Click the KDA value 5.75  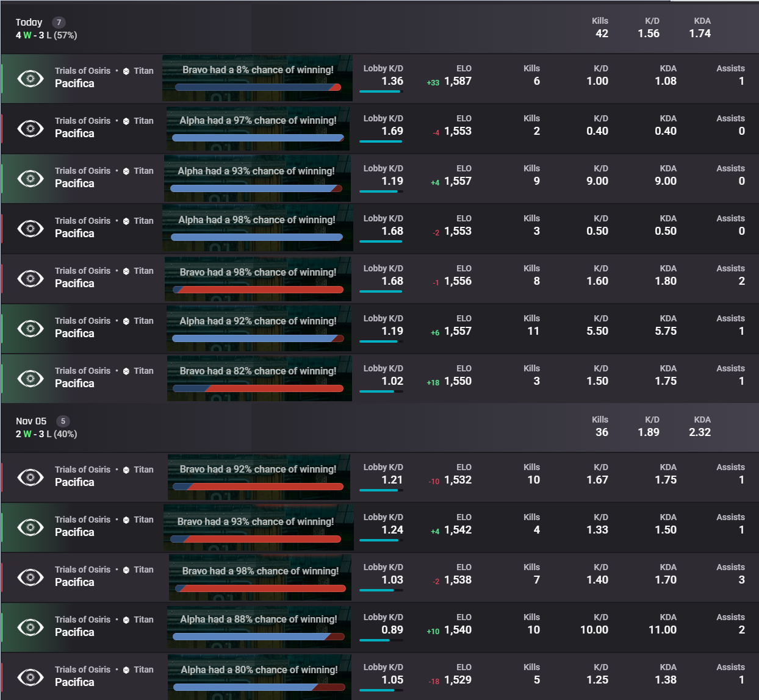point(666,331)
